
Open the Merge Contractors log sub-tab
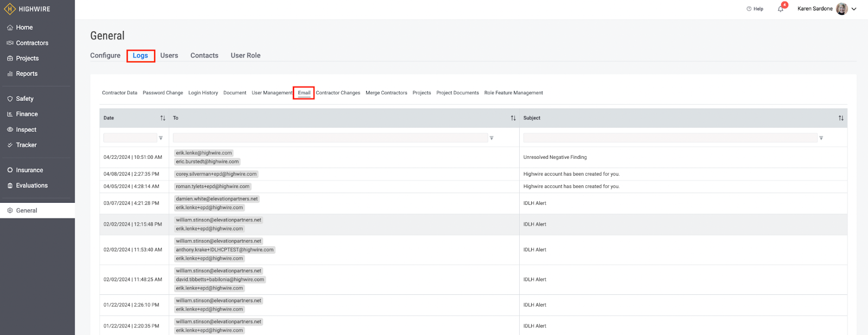[x=386, y=93]
